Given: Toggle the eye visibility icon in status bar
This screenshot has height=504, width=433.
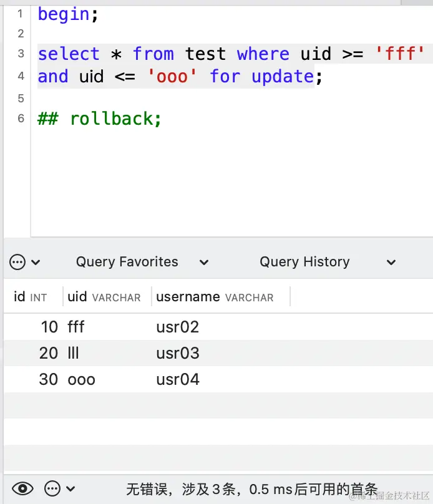Looking at the screenshot, I should pyautogui.click(x=22, y=489).
